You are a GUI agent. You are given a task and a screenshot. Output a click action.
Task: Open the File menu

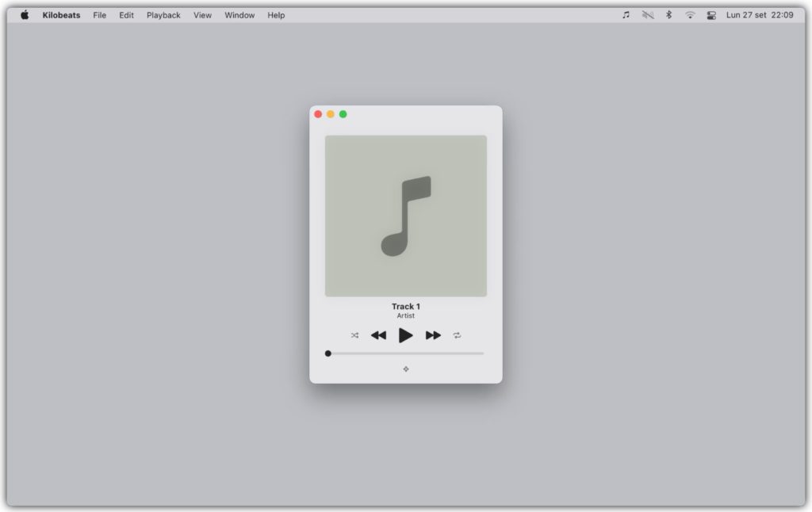tap(99, 15)
